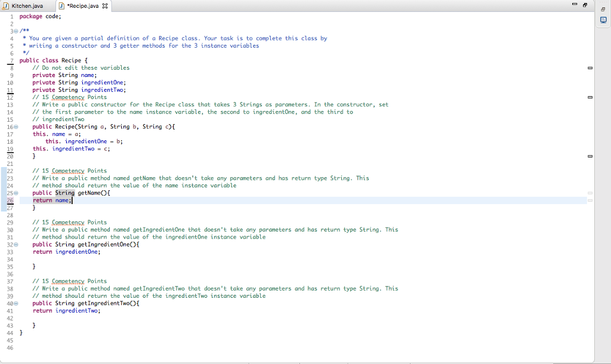Collapse the getName method fold at line 25
611x364 pixels.
(x=16, y=193)
